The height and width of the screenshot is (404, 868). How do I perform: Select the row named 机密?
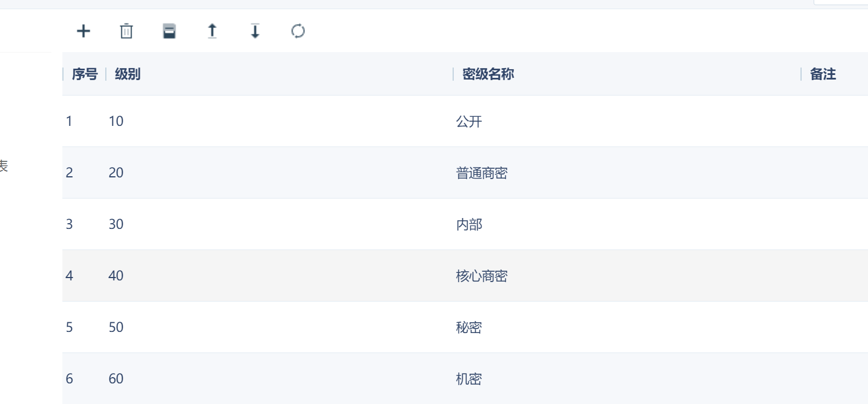(x=465, y=378)
